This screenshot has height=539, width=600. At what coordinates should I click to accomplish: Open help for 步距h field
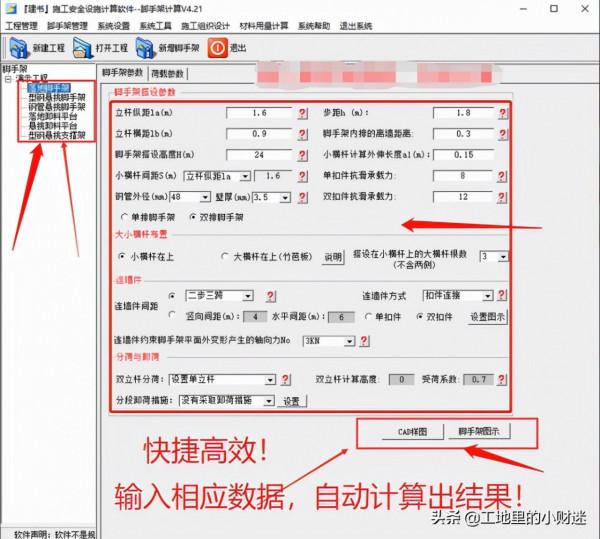(502, 113)
